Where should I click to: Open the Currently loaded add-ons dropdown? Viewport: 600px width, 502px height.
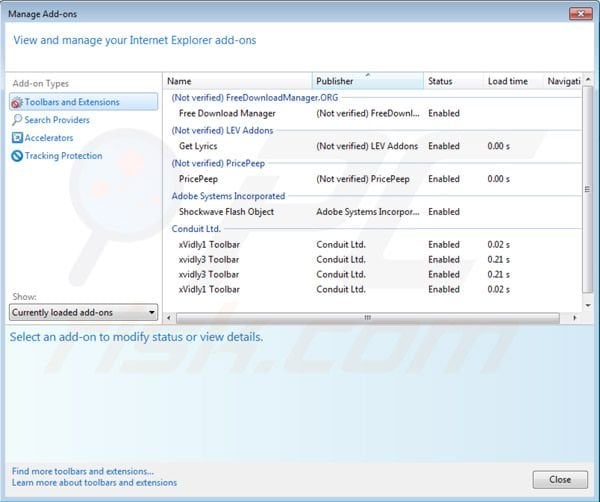click(x=83, y=313)
